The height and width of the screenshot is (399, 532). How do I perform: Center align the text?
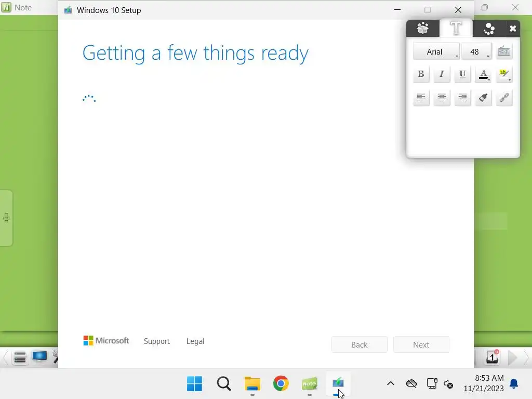442,98
